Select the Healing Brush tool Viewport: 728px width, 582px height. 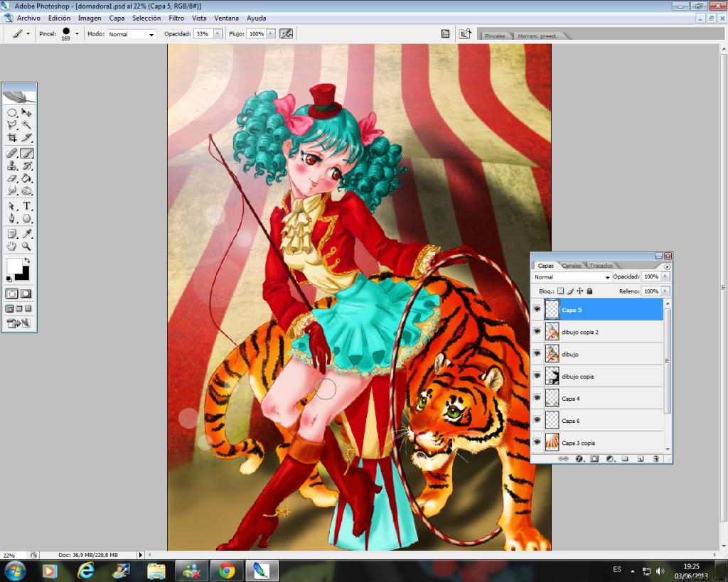tap(12, 153)
